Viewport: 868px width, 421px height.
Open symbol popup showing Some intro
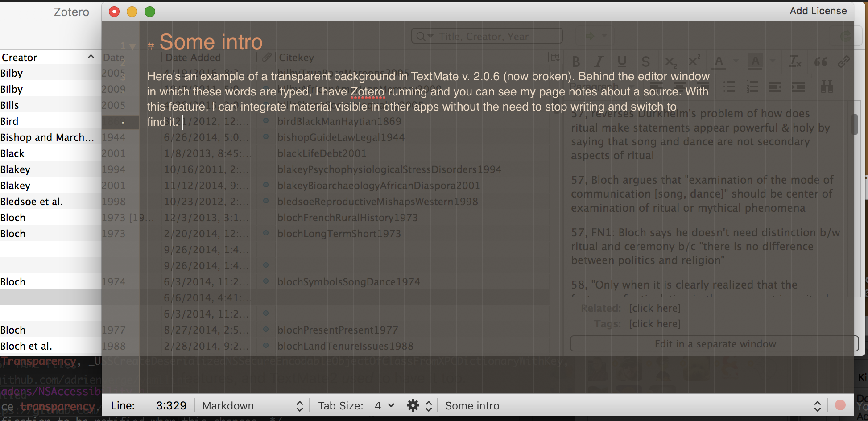[x=632, y=406]
